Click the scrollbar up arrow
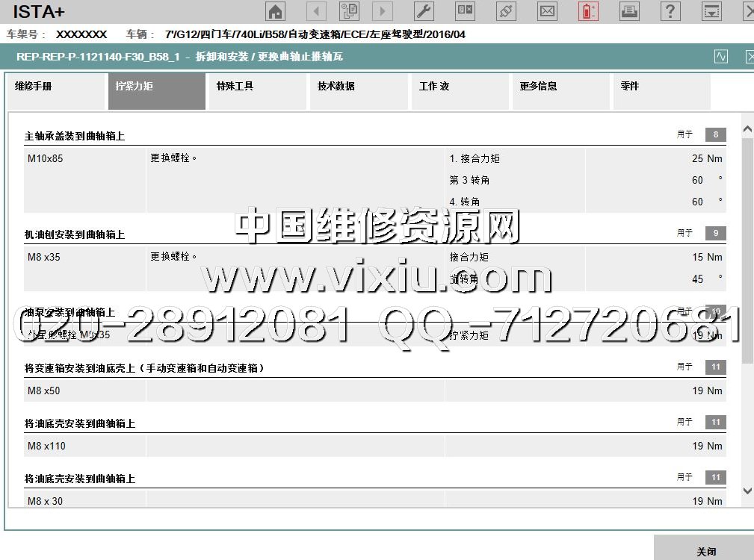754x560 pixels. coord(747,129)
